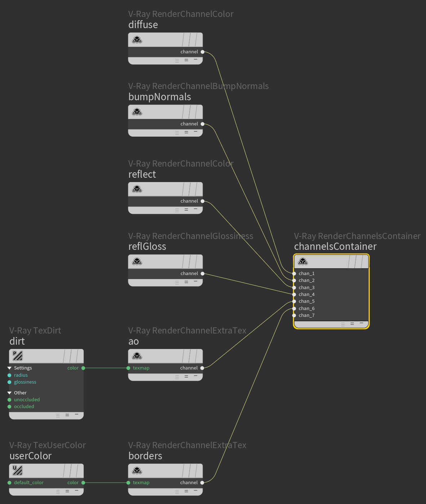Set diffuse node to medium detail (=)
Viewport: 426px width, 504px height.
coord(186,60)
